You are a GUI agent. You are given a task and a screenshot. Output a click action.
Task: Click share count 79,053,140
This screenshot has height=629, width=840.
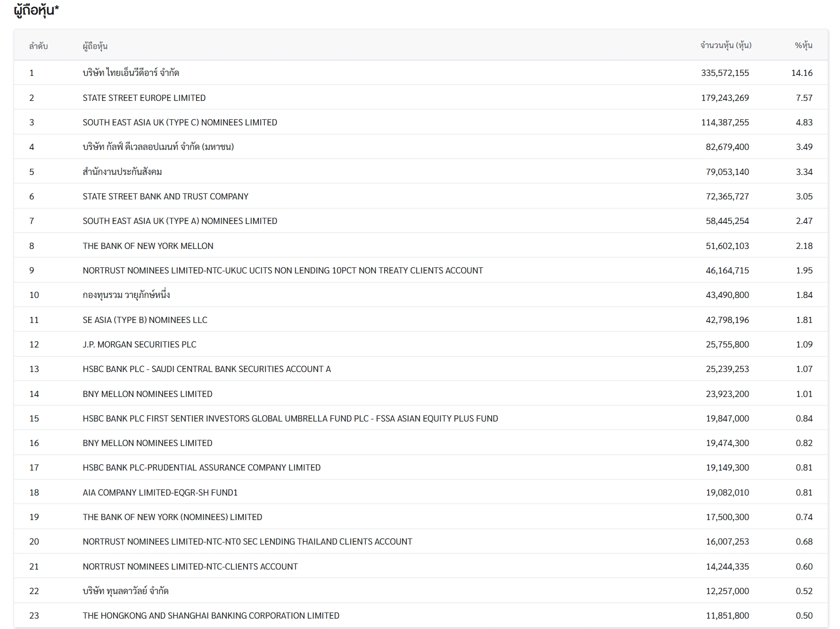(x=727, y=172)
